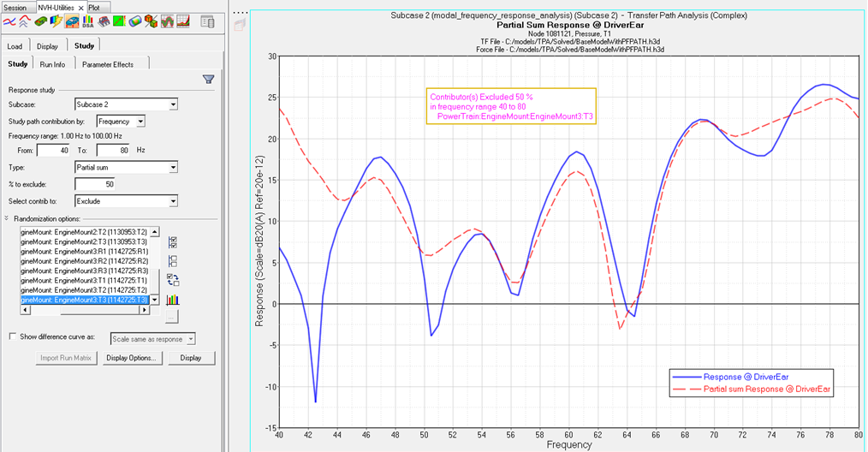Open the database table icon in toolbar

(x=207, y=21)
